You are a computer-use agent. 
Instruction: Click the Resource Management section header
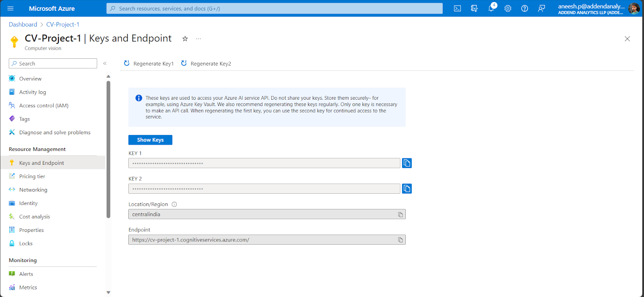37,149
